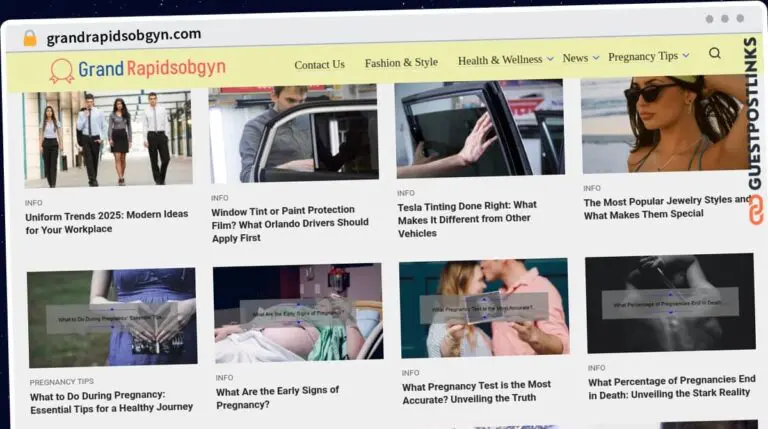Screen dimensions: 768x429
Task: Open the Tesla Tinting Done Right article
Action: (x=467, y=219)
